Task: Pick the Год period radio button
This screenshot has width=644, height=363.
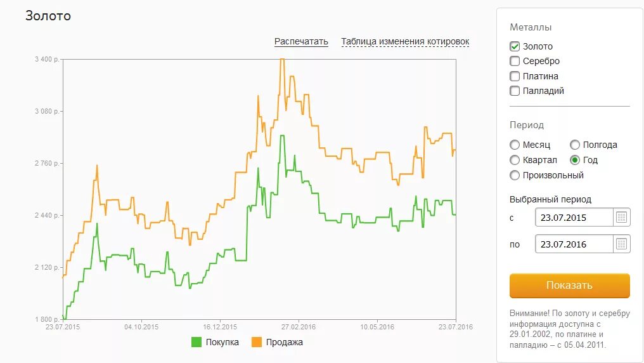Action: [x=575, y=160]
